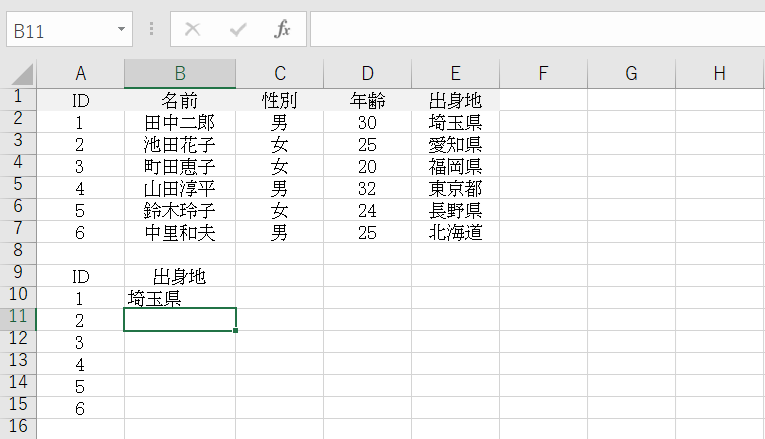Select column D header
This screenshot has width=765, height=439.
(x=367, y=74)
